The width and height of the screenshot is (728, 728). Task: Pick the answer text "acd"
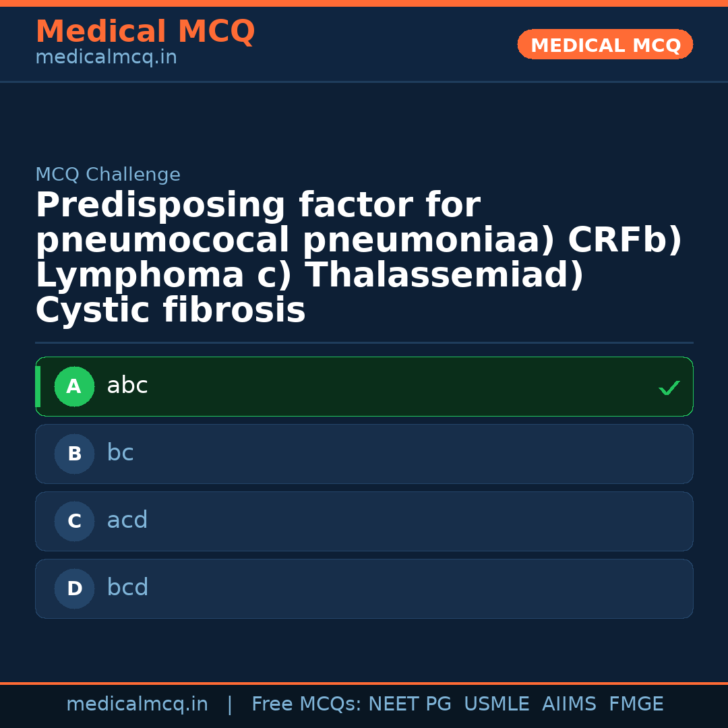(x=127, y=520)
